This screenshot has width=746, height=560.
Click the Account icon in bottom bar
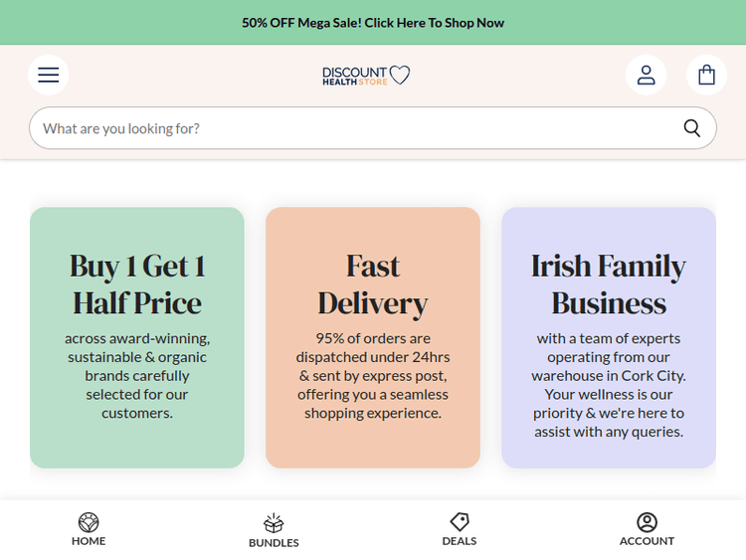click(647, 522)
